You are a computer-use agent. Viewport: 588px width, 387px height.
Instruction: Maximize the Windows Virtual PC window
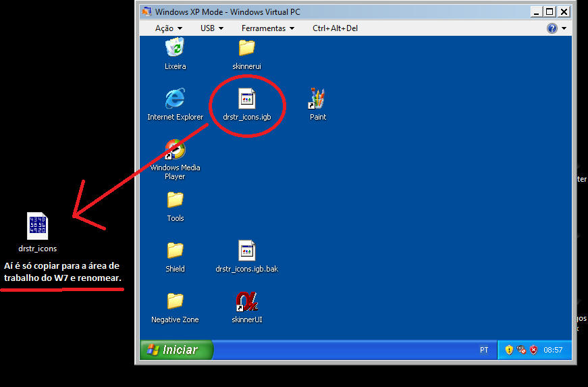pos(550,12)
